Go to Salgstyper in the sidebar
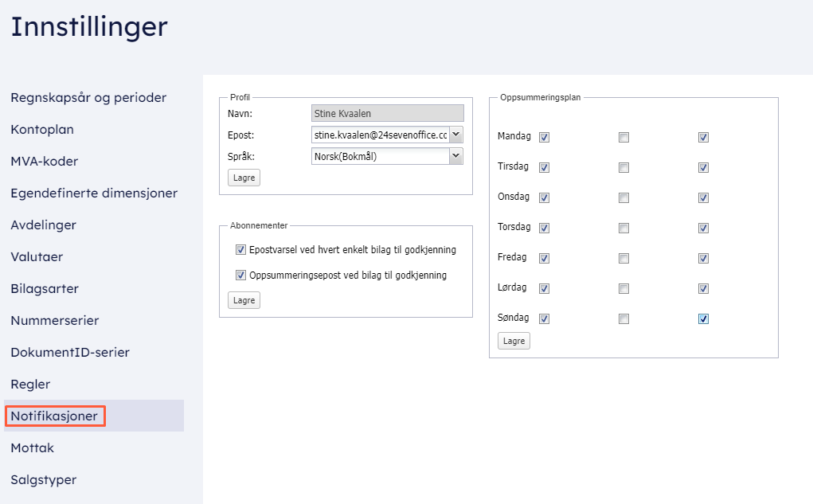The width and height of the screenshot is (813, 504). click(x=43, y=480)
